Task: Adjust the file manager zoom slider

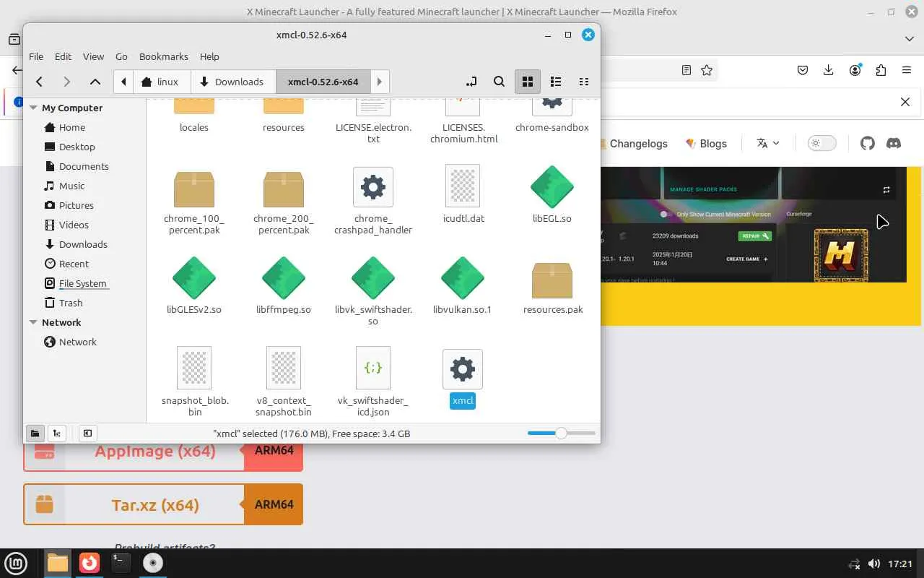Action: coord(561,433)
